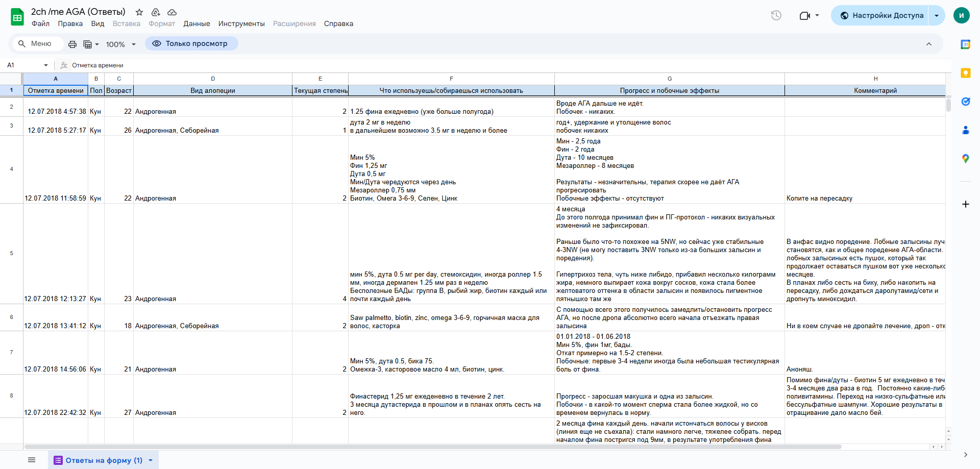Viewport: 980px width, 469px height.
Task: Open the Справка menu
Action: point(338,23)
